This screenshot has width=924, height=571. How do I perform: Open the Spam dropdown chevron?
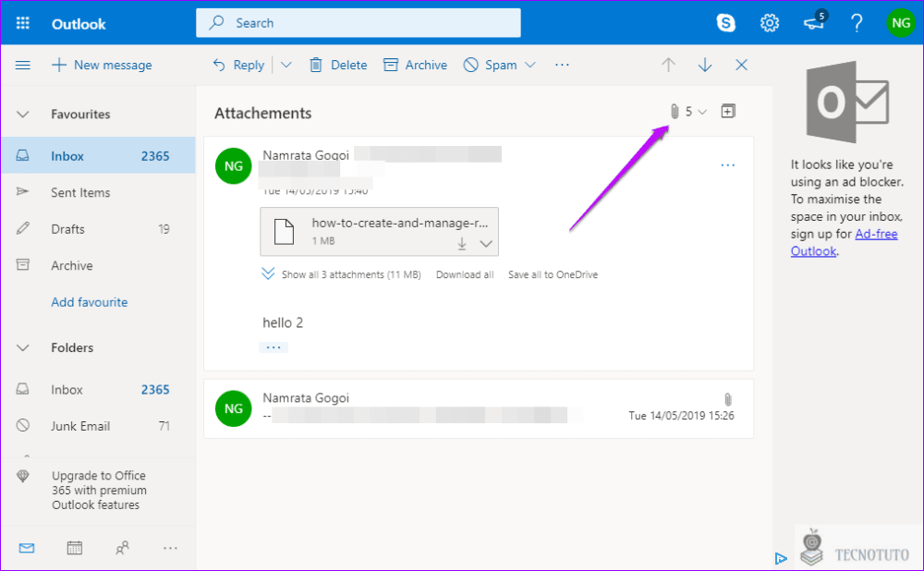(x=529, y=65)
